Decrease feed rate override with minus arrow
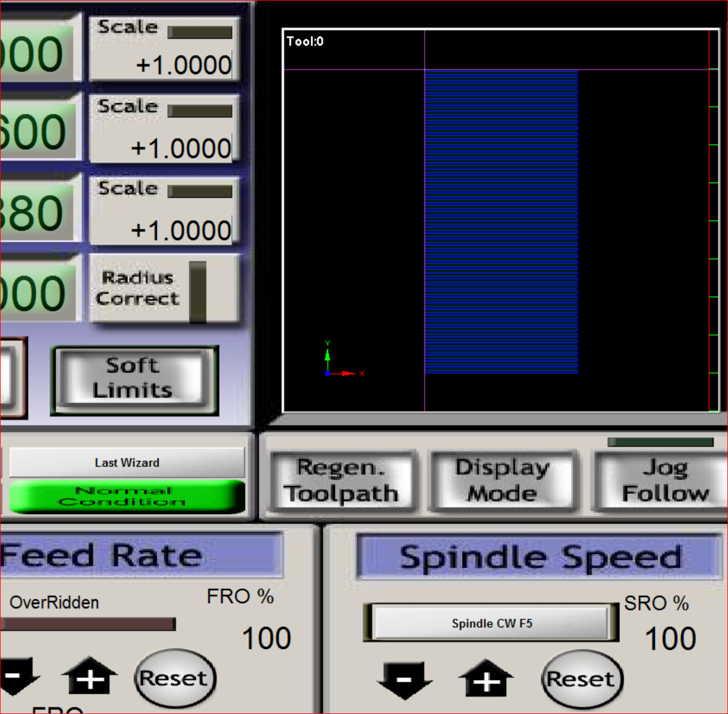 click(x=17, y=677)
